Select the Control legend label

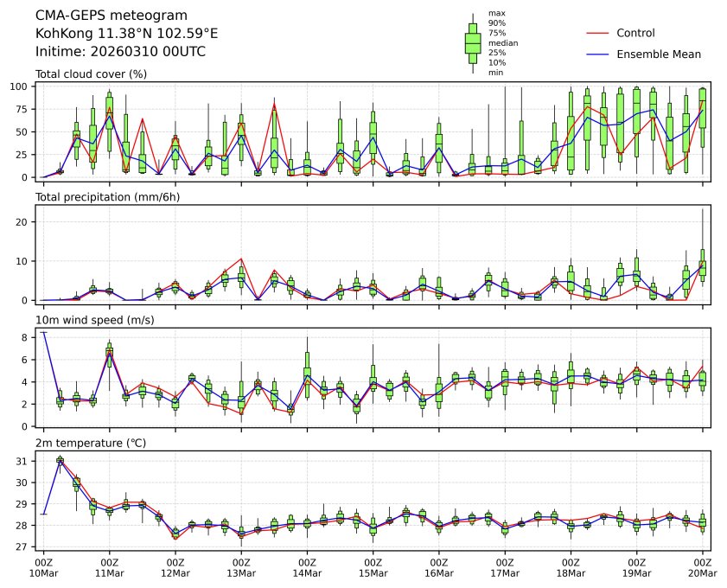coord(635,33)
